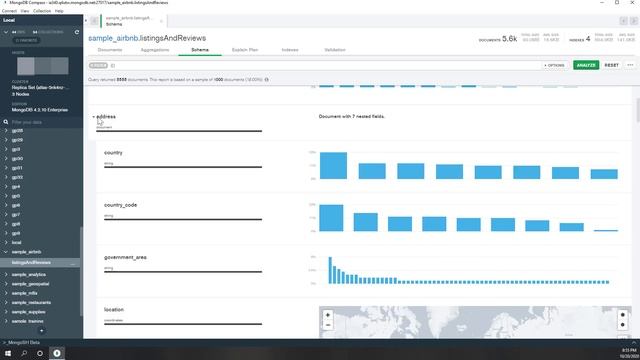The width and height of the screenshot is (640, 360).
Task: Select the lower draw tool on map
Action: (622, 325)
